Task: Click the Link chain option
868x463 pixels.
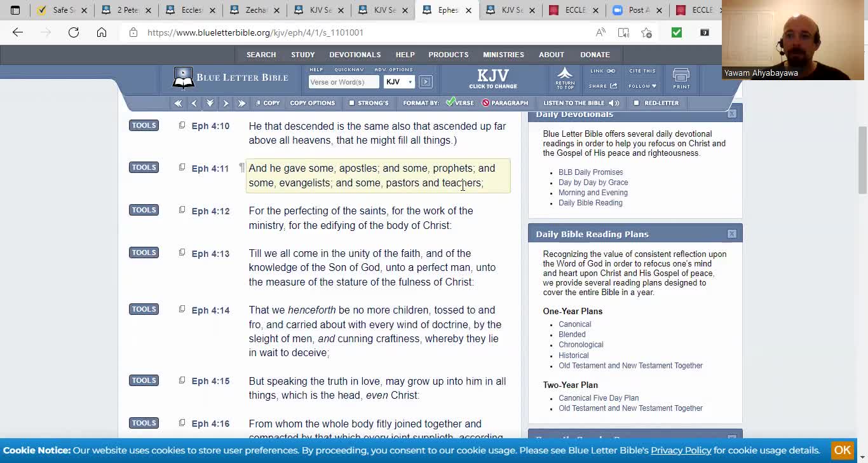Action: [x=602, y=71]
